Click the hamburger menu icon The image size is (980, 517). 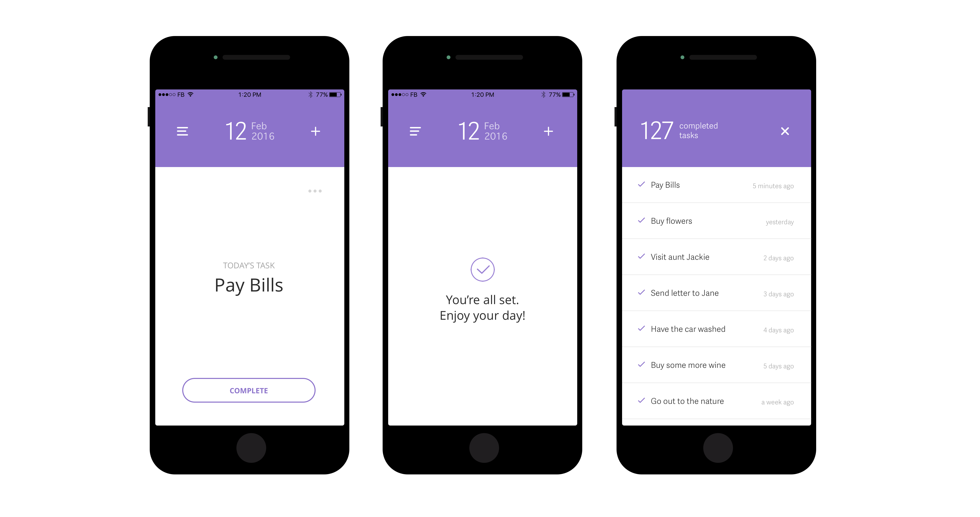183,131
